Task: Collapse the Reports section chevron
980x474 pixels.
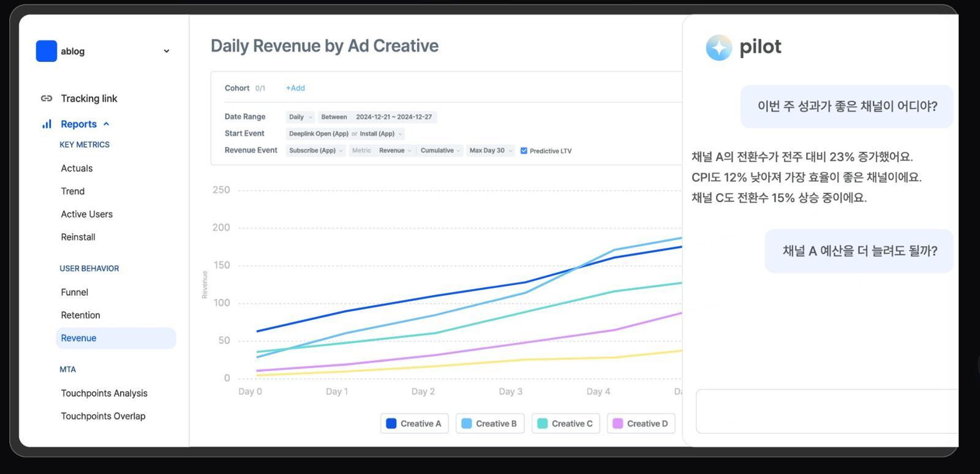Action: (x=107, y=124)
